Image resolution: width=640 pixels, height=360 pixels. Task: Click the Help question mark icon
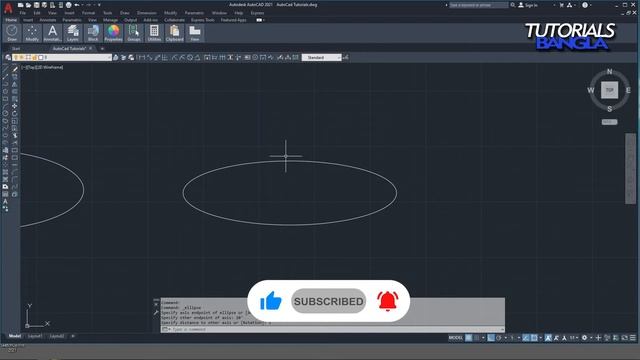[585, 5]
